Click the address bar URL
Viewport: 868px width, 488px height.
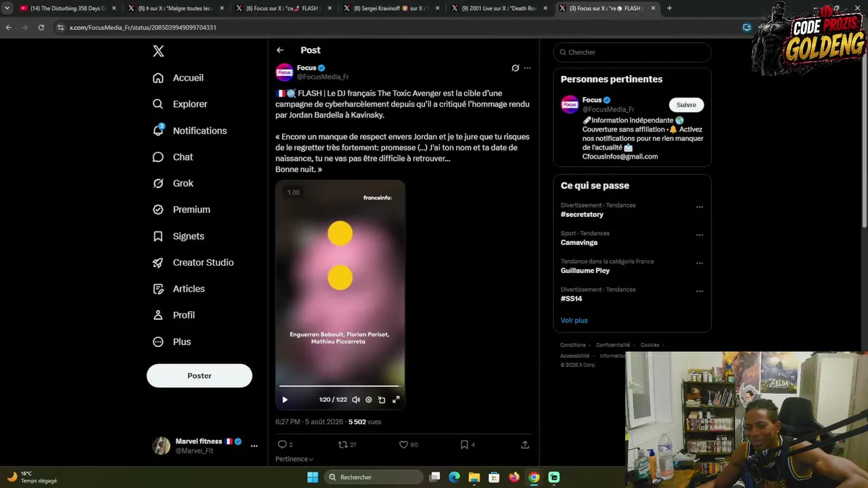(x=142, y=28)
